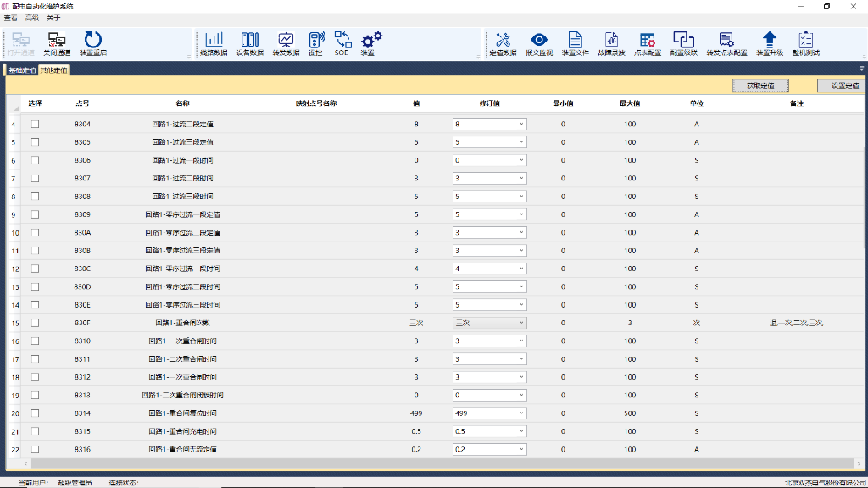Tick the checkbox for point 8304

click(x=36, y=125)
